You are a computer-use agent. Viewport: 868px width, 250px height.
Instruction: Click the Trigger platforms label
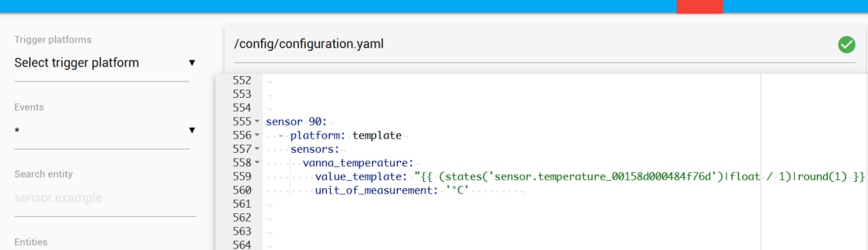53,39
